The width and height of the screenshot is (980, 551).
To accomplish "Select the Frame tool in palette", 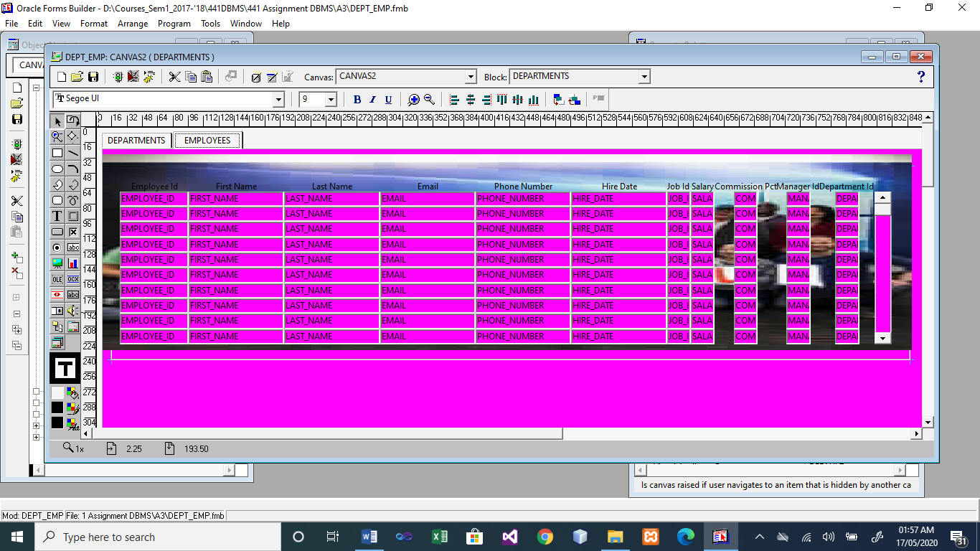I will click(x=73, y=216).
